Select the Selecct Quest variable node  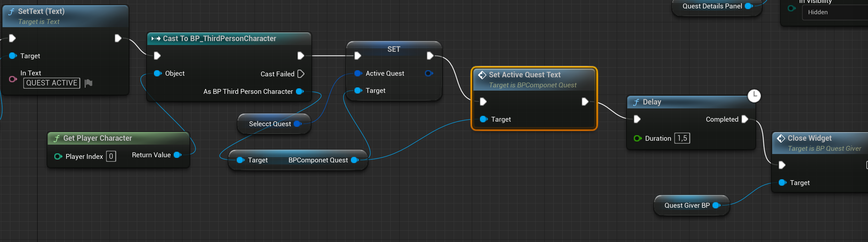(274, 124)
